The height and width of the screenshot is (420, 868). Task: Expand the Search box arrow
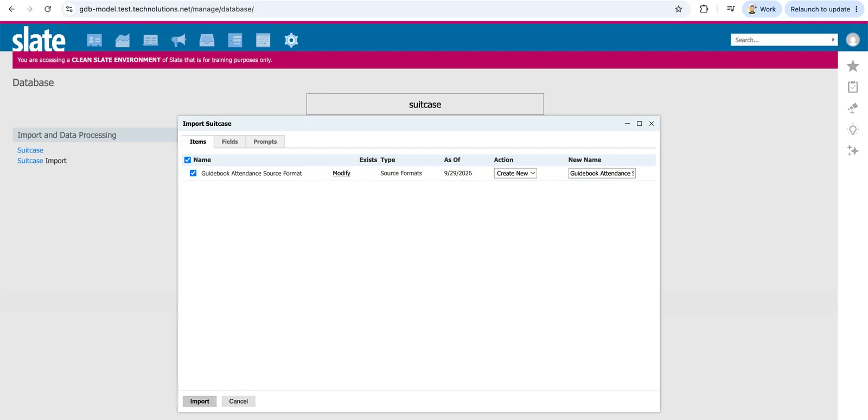coord(833,40)
